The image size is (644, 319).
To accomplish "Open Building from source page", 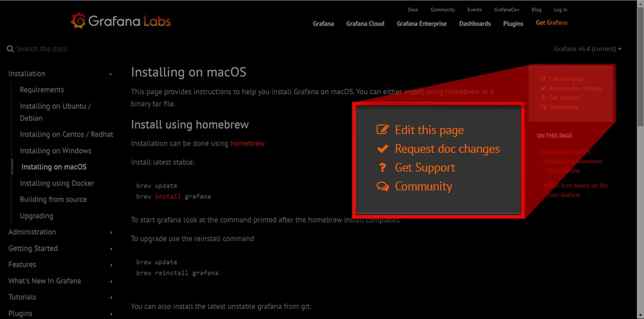I will coord(54,200).
